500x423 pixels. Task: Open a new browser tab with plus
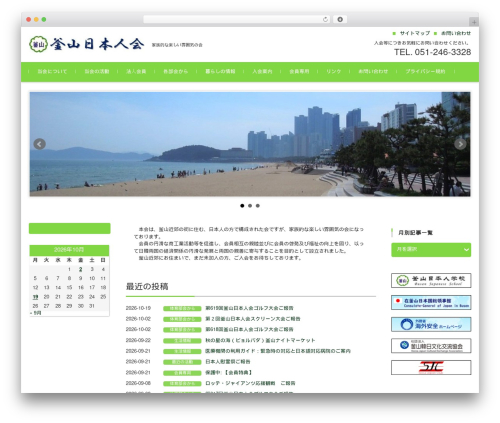474,22
